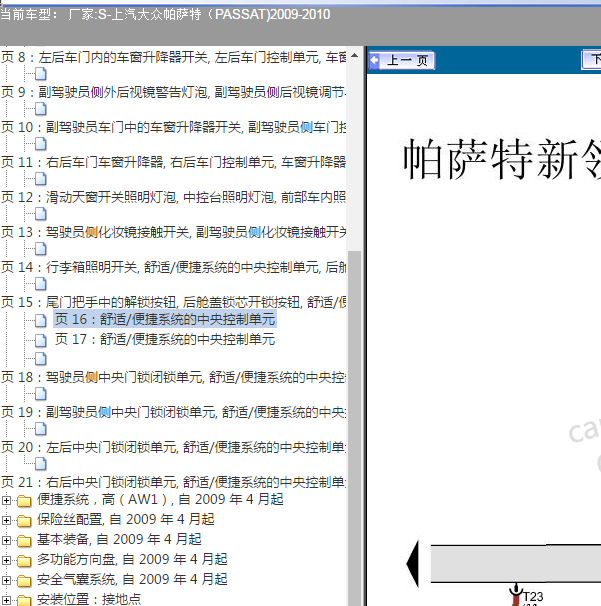Screen dimensions: 601x606
Task: Go to previous page with 上一页 button
Action: (x=402, y=60)
